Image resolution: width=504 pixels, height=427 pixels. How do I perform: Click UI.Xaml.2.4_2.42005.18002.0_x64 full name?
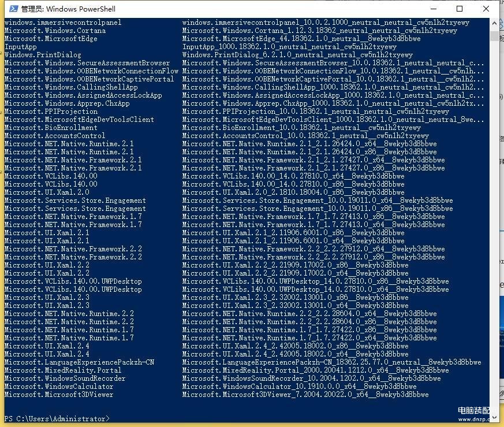click(x=296, y=354)
